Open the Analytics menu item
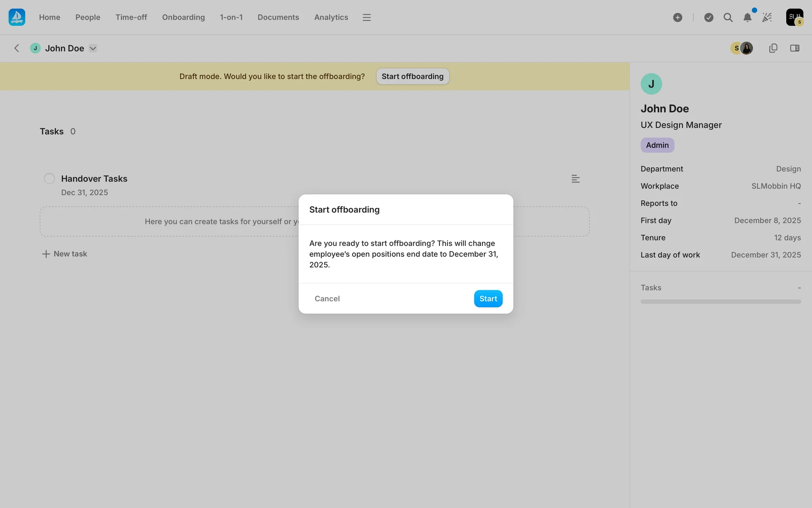812x508 pixels. click(331, 17)
